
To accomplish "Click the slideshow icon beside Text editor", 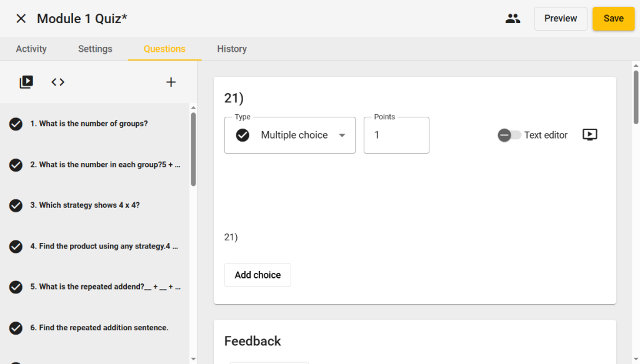I will 589,135.
